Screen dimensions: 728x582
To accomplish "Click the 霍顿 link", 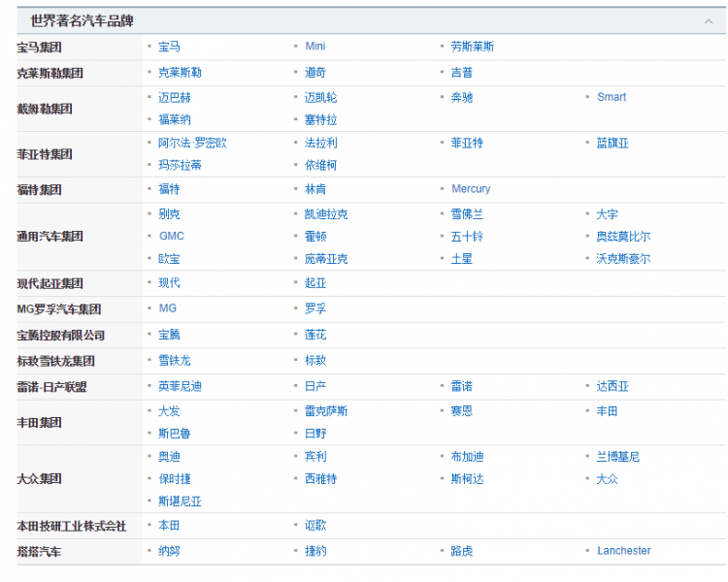I will [x=315, y=237].
